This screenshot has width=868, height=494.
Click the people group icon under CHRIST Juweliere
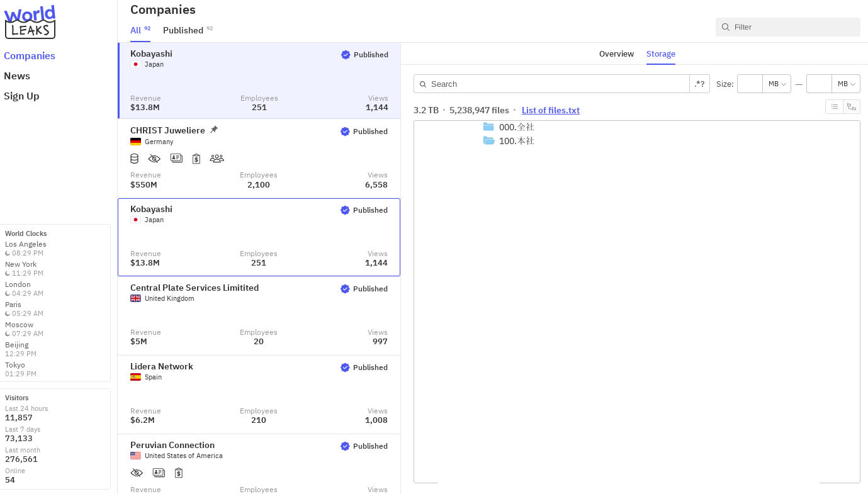(x=217, y=159)
